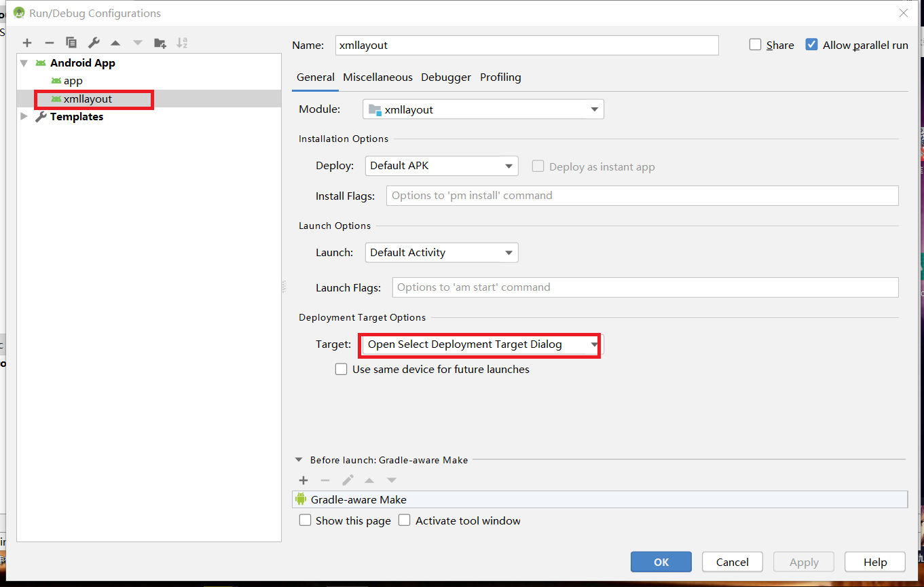Click Android icon next to Gradle-aware Make
Screen dimensions: 924x587
coord(301,499)
